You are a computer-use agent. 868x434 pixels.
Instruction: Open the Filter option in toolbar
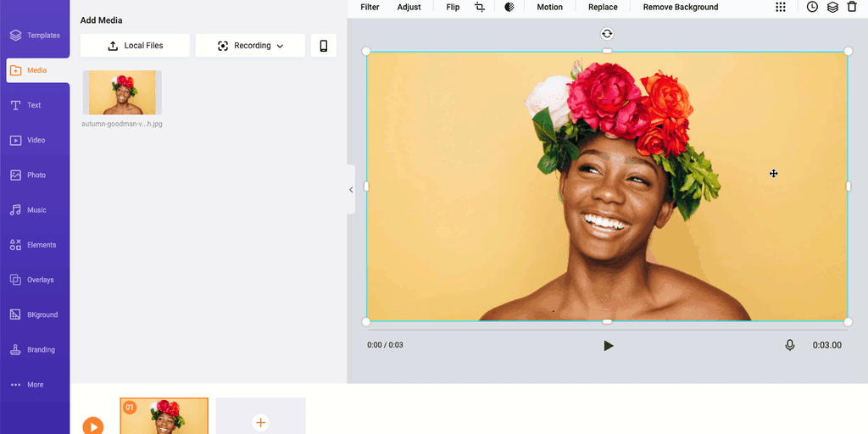[x=370, y=7]
